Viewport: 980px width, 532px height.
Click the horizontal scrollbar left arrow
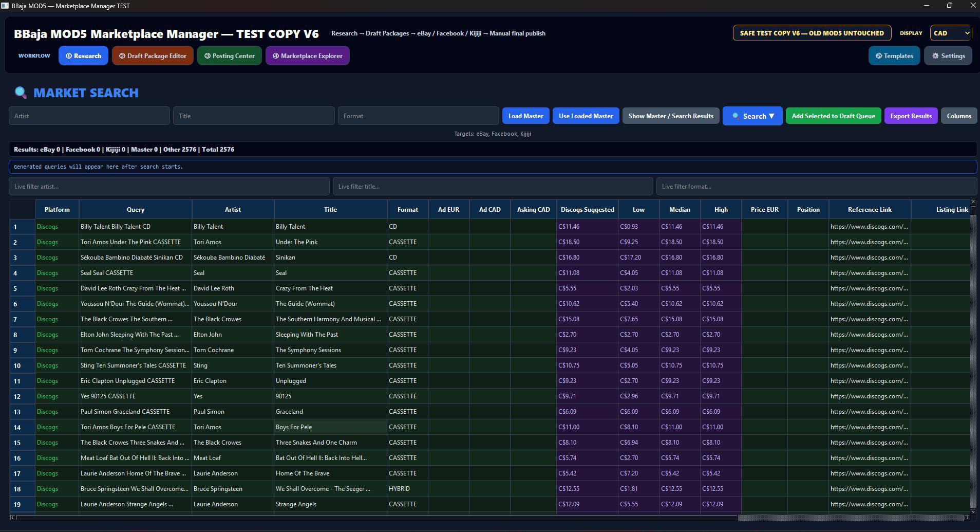(x=12, y=518)
